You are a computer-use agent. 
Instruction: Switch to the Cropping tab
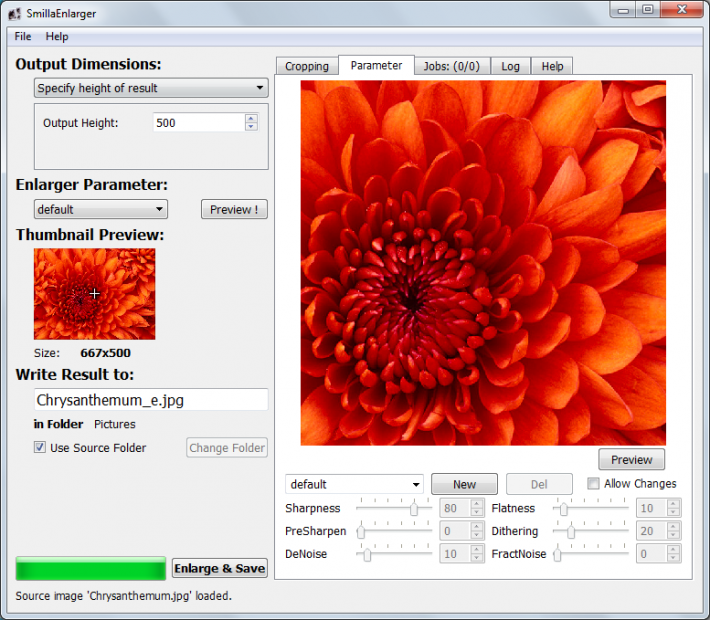coord(307,66)
